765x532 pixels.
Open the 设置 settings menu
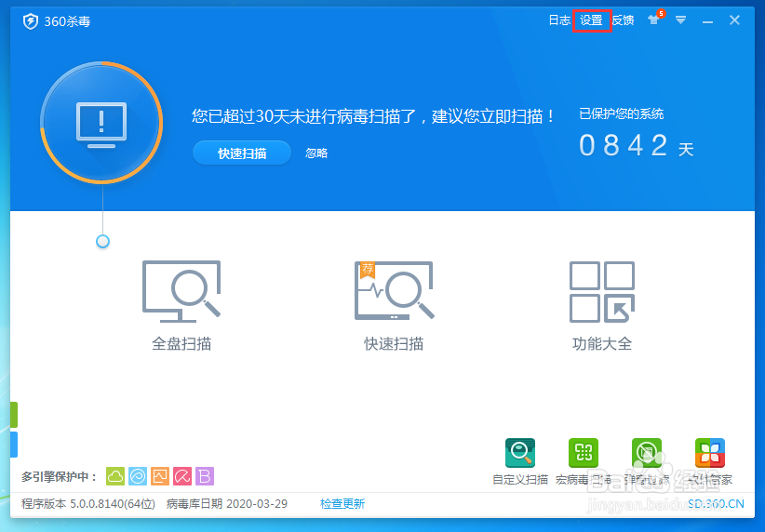[591, 20]
